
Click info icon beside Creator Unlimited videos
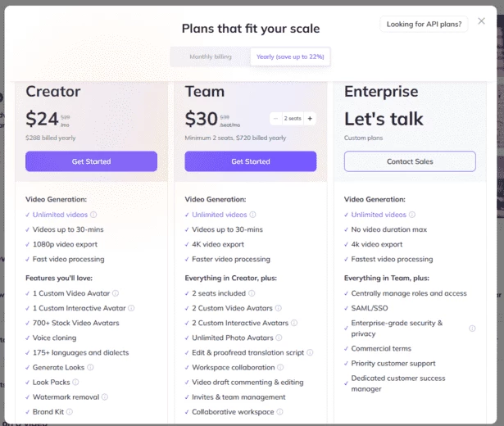pos(93,215)
